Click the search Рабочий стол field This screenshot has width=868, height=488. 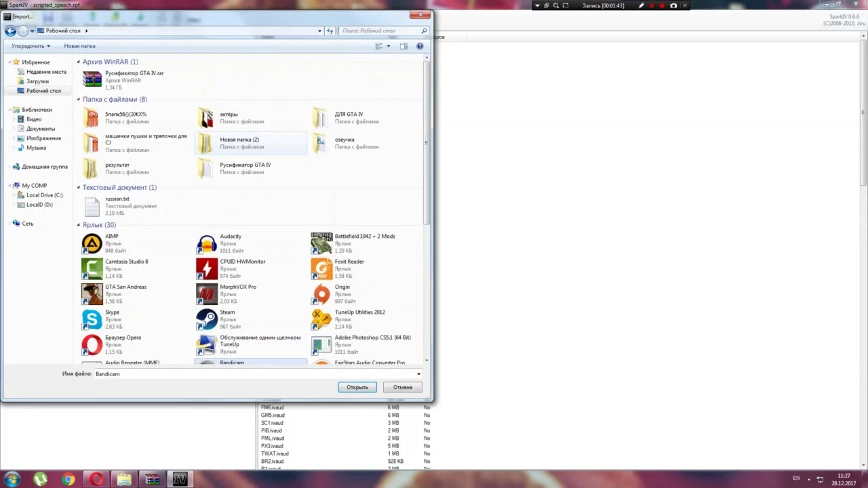pos(383,30)
